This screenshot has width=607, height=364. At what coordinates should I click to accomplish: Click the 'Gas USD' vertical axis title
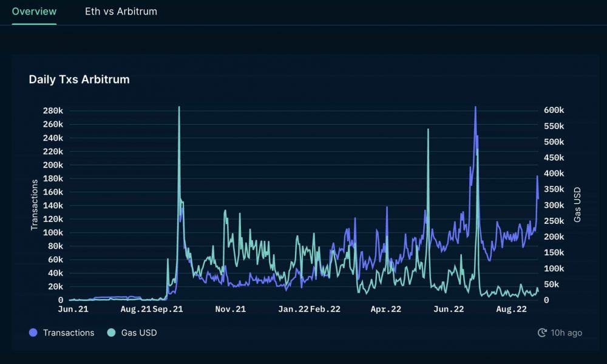point(577,204)
